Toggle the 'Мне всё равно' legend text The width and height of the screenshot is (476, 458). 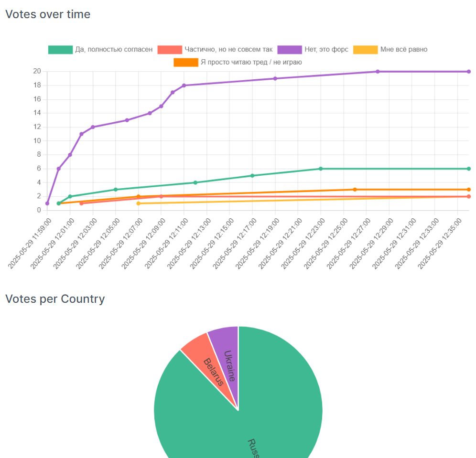click(404, 49)
